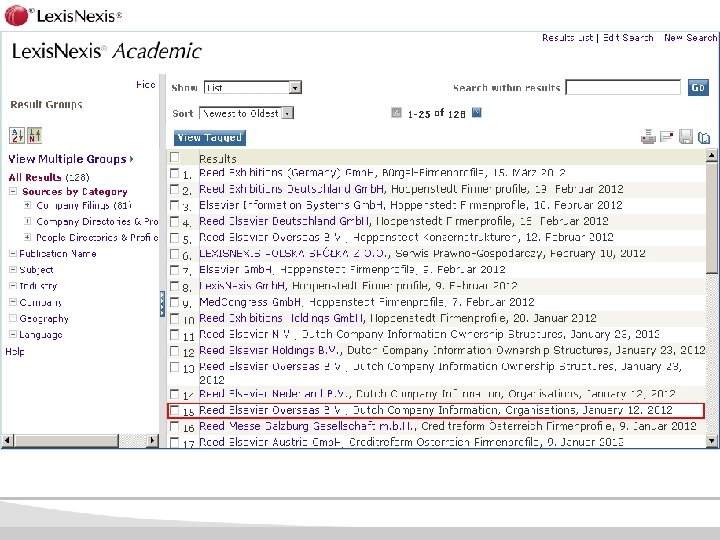
Task: Open the Results List link
Action: pyautogui.click(x=568, y=38)
